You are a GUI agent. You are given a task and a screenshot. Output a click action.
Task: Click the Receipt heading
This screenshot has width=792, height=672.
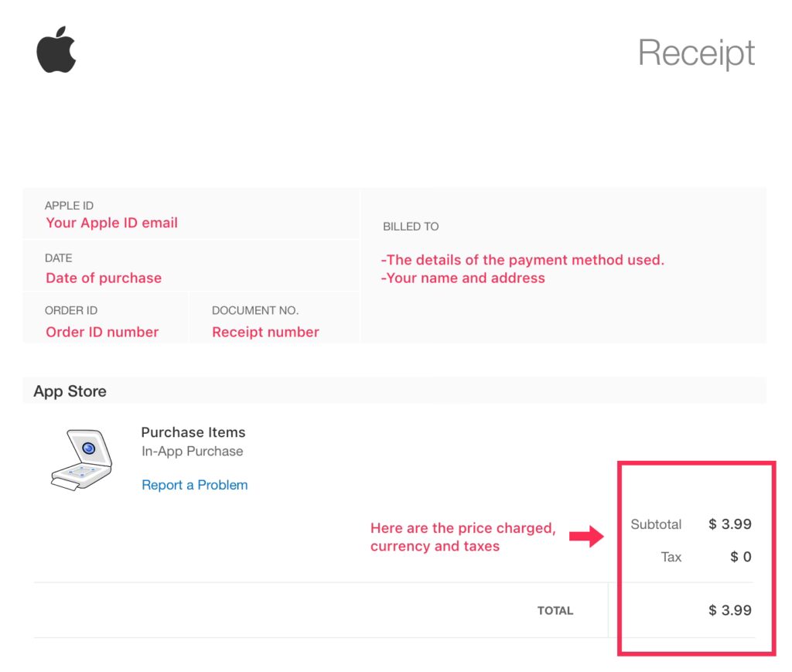(x=696, y=53)
